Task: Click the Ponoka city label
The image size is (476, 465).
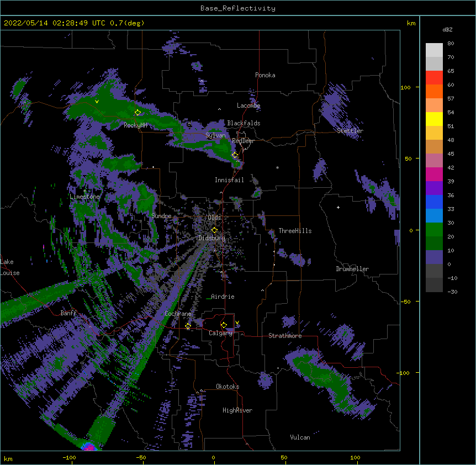Action: pos(265,75)
